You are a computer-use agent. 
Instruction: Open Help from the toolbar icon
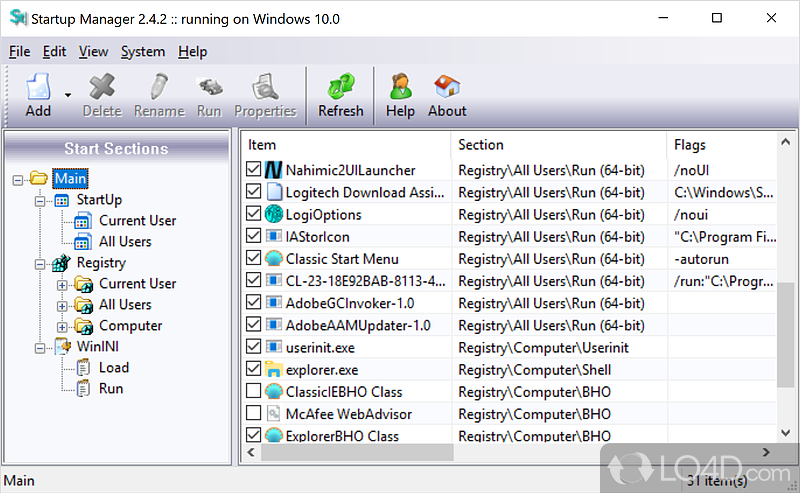pos(400,86)
